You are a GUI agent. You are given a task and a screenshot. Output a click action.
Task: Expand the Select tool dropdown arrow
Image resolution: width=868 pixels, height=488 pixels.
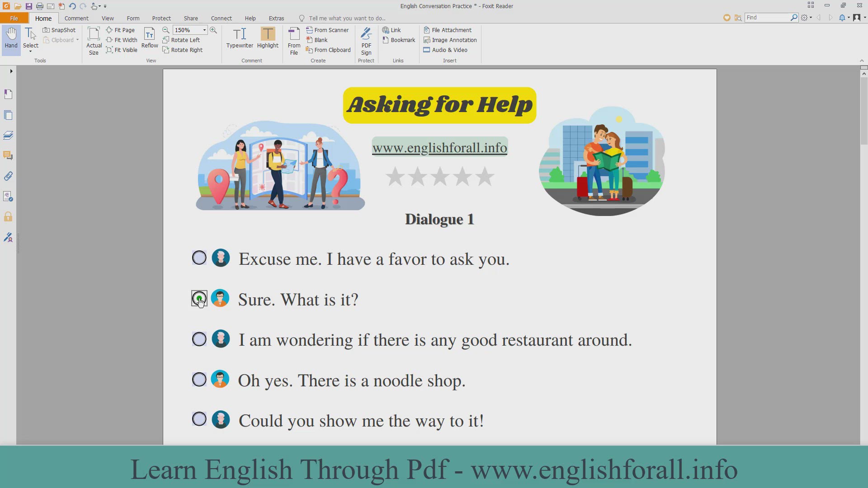coord(31,52)
